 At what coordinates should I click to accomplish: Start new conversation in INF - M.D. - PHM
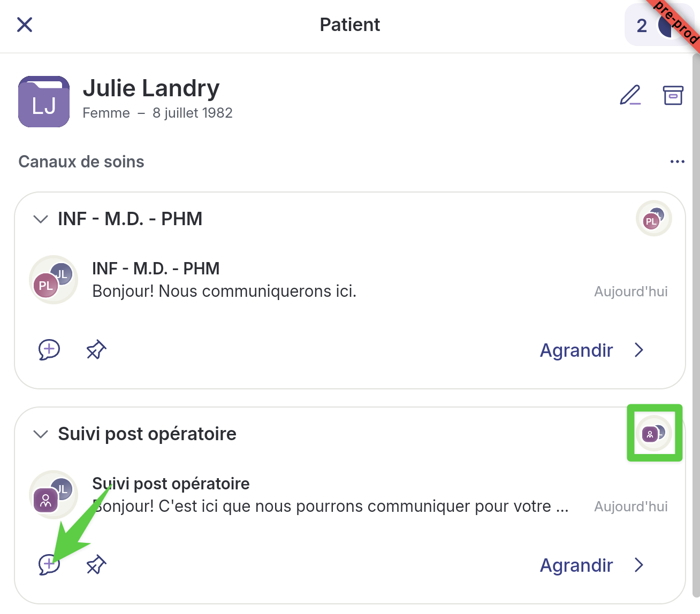pyautogui.click(x=49, y=350)
